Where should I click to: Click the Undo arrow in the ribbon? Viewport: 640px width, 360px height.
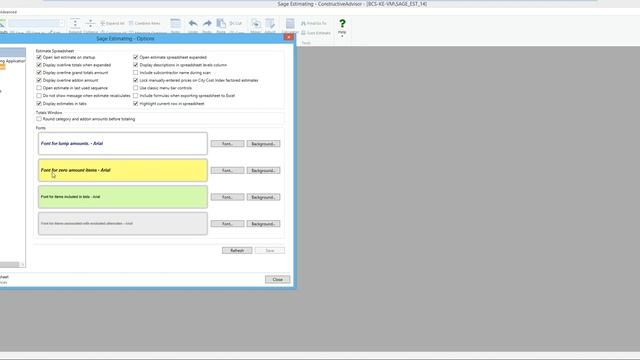193,23
